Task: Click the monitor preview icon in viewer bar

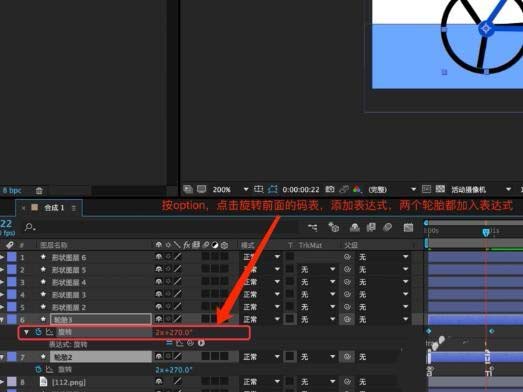Action: [x=201, y=189]
